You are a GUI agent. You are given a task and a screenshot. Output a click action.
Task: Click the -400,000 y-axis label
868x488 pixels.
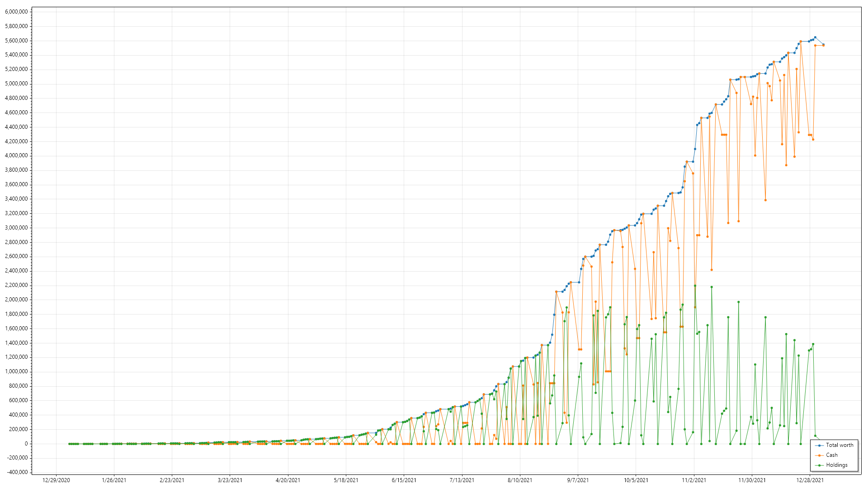tap(17, 472)
